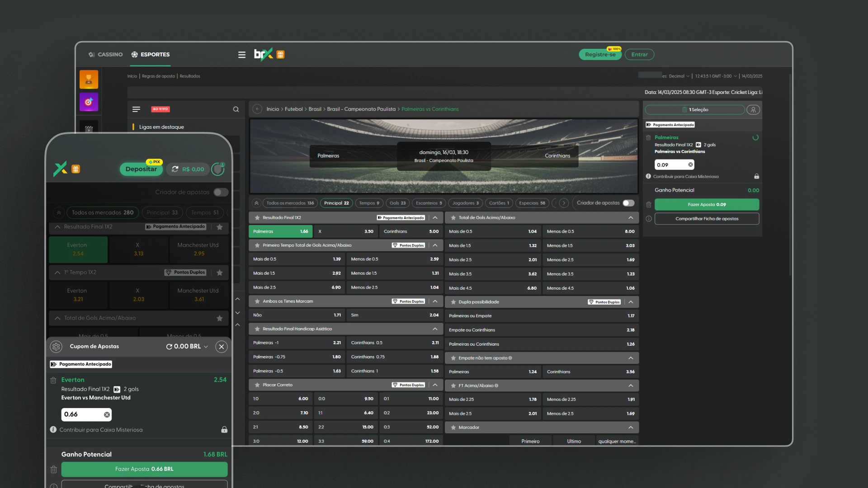Select the Corinthians 5.00 odds cell

[x=410, y=231]
